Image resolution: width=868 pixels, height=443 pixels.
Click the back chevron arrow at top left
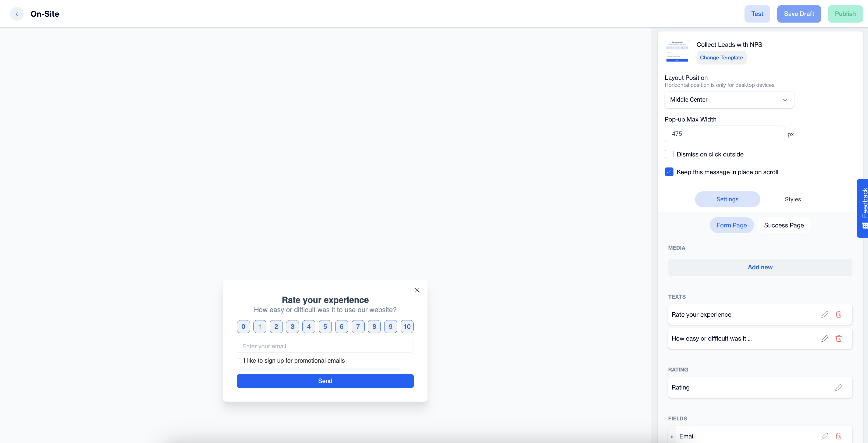click(17, 13)
